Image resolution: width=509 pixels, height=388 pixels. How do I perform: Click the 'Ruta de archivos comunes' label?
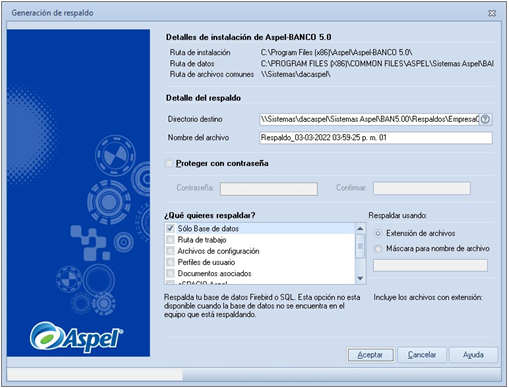(x=212, y=74)
